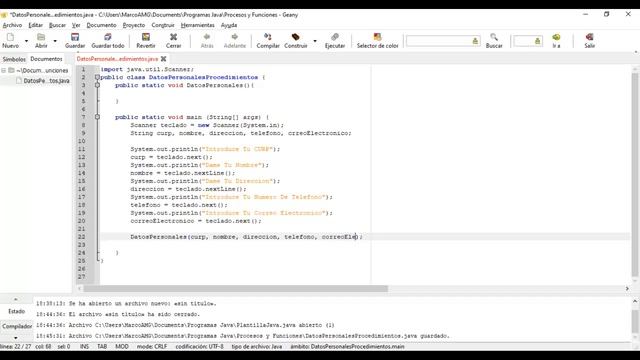Image resolution: width=640 pixels, height=360 pixels.
Task: Click line number 11 in the margin
Action: click(82, 149)
